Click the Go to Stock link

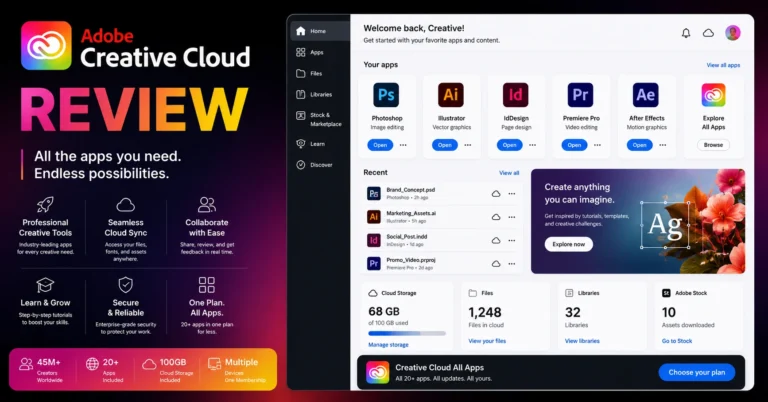677,341
